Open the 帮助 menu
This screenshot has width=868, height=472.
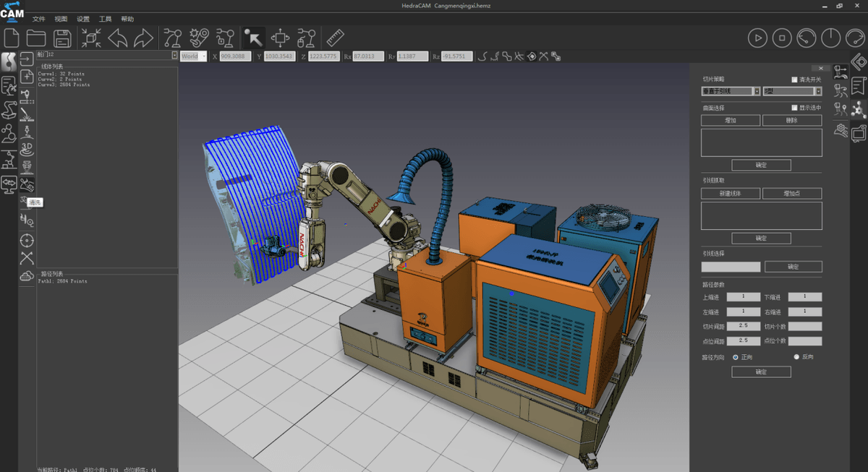click(127, 19)
